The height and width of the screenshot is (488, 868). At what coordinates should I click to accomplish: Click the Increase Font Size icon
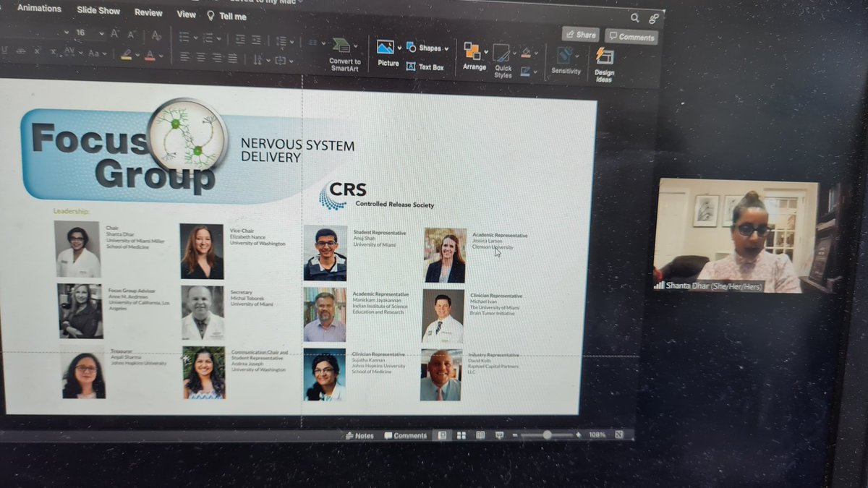click(x=116, y=33)
